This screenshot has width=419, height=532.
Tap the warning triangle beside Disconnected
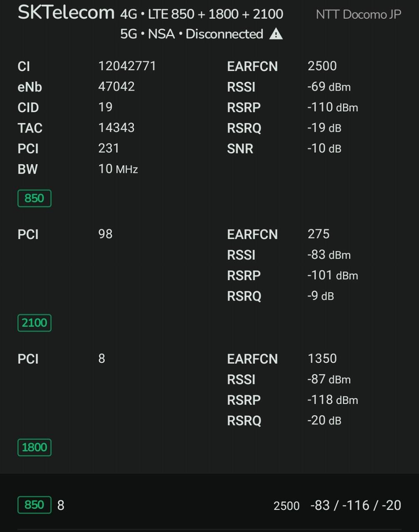(x=276, y=34)
